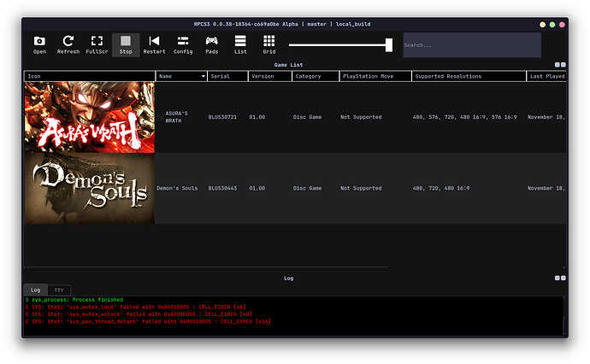Sort by the Category column header
Viewport: 590px width, 364px height.
(315, 76)
